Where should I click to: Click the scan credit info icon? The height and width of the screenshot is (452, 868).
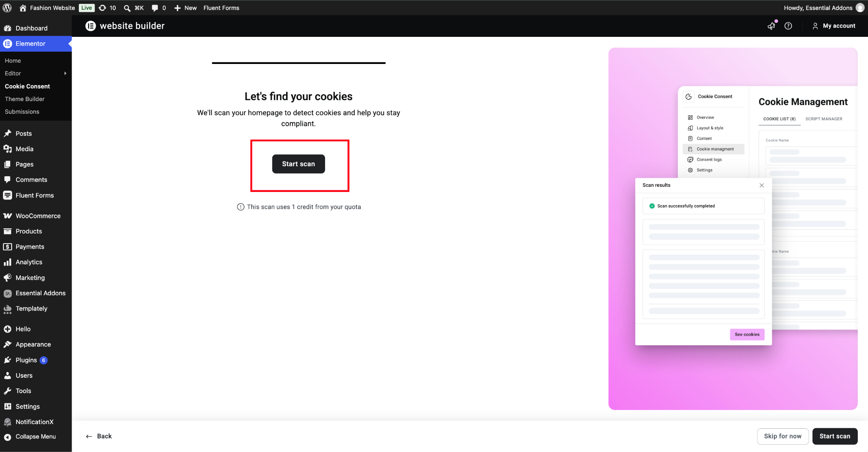(240, 207)
